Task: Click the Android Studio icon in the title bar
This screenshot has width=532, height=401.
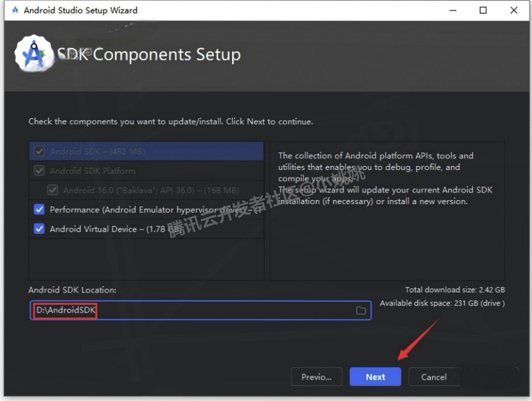Action: (x=14, y=10)
